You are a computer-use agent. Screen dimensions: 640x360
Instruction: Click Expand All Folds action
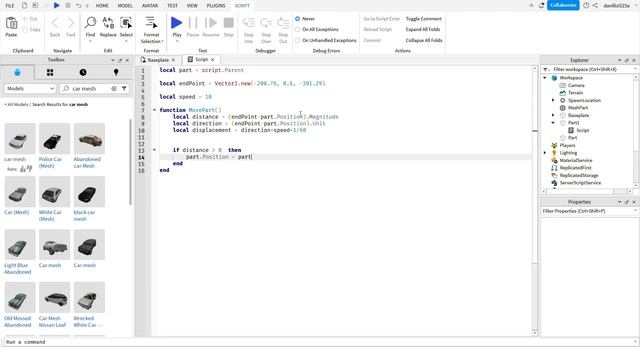pos(423,29)
